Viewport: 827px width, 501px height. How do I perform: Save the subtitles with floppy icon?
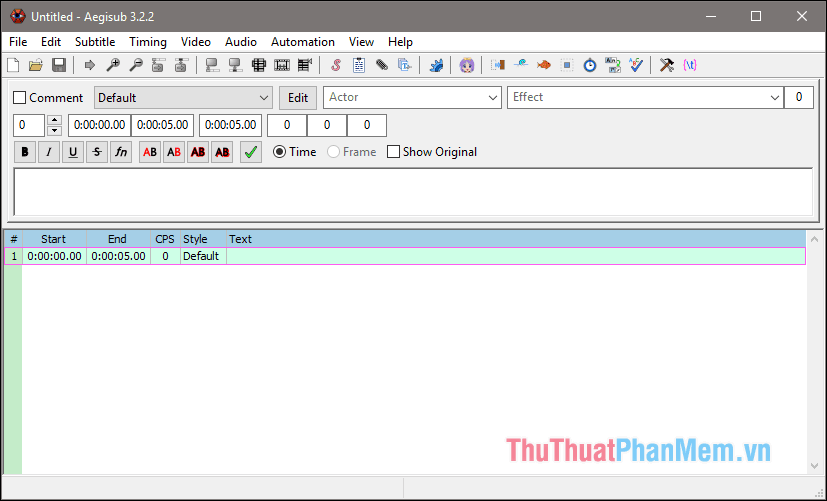click(x=59, y=65)
